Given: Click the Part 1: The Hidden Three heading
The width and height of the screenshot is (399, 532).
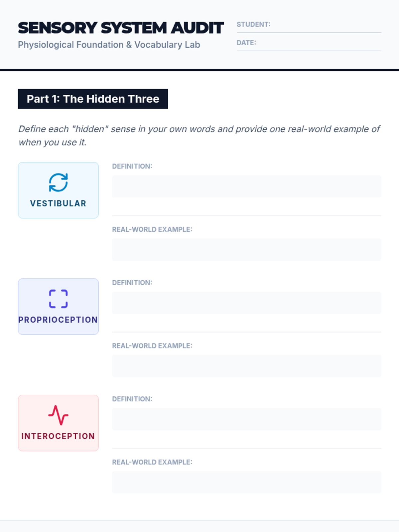Looking at the screenshot, I should [93, 99].
